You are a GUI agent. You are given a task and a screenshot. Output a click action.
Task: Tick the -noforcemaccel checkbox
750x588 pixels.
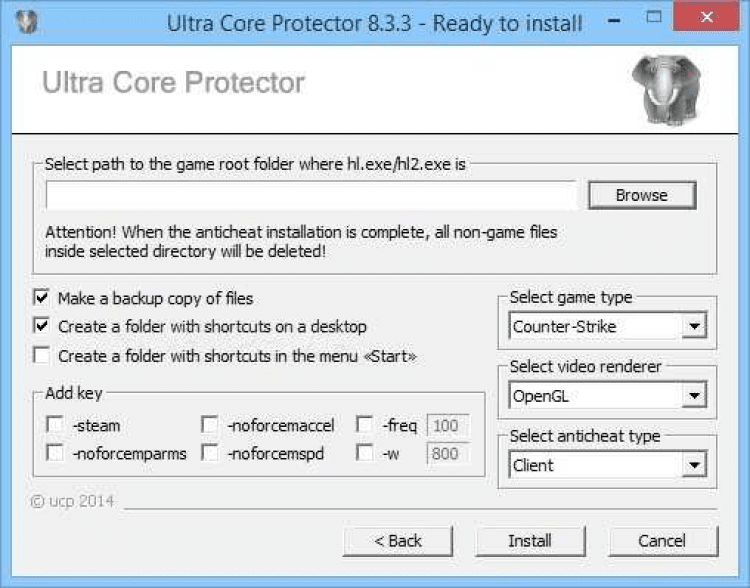(210, 426)
